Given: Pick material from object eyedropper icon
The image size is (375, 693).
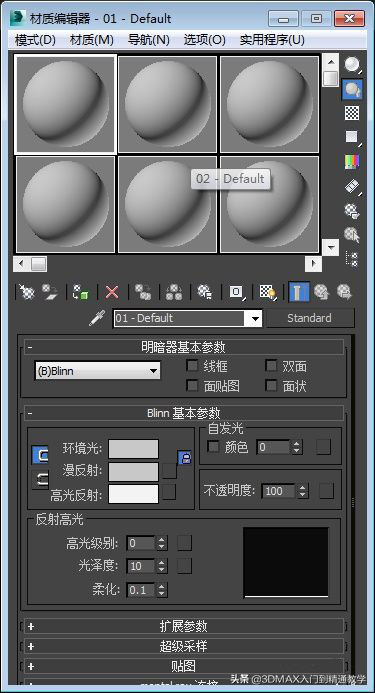Looking at the screenshot, I should [x=96, y=318].
